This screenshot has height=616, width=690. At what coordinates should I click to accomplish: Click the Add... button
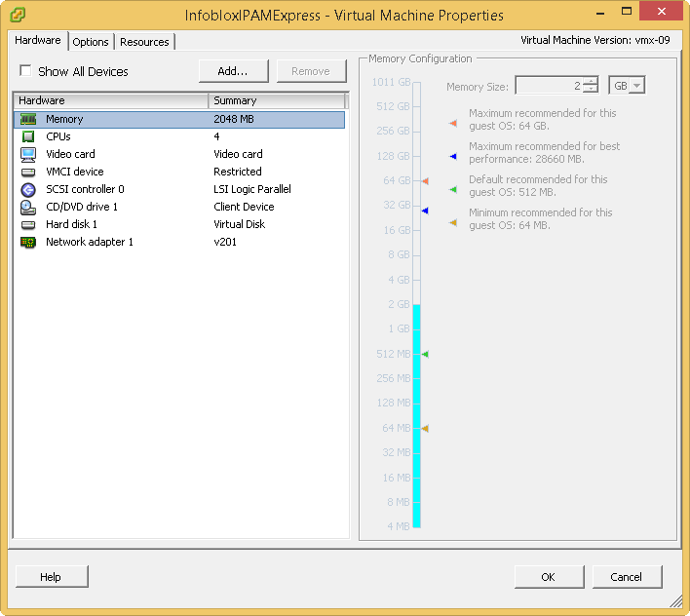click(234, 71)
